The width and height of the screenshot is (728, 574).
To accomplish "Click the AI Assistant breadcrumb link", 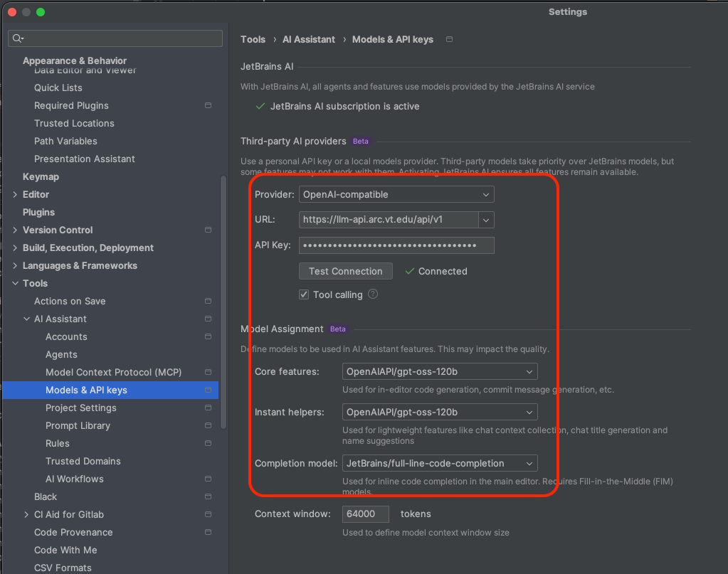I will click(x=309, y=40).
